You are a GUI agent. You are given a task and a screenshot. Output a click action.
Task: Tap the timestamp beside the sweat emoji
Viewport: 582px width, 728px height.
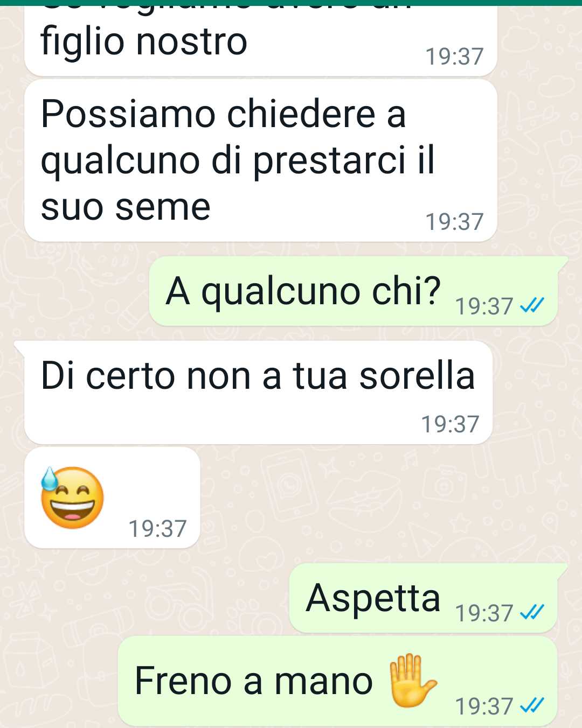click(157, 529)
